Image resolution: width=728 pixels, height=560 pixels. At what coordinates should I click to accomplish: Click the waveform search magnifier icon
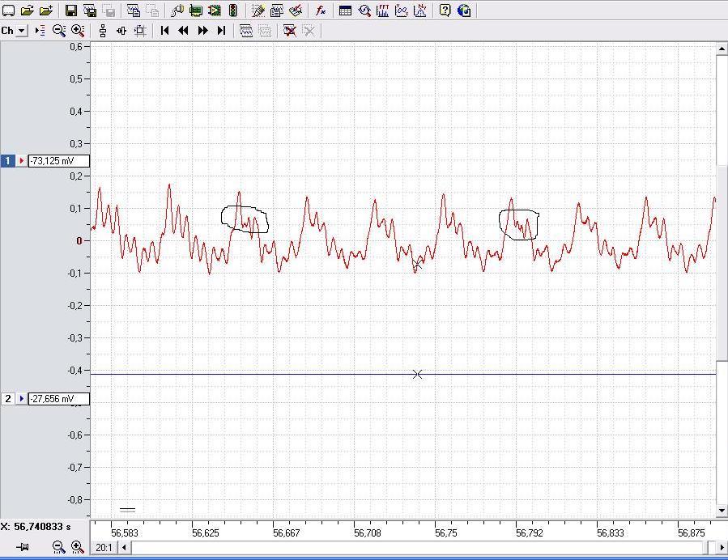click(364, 11)
